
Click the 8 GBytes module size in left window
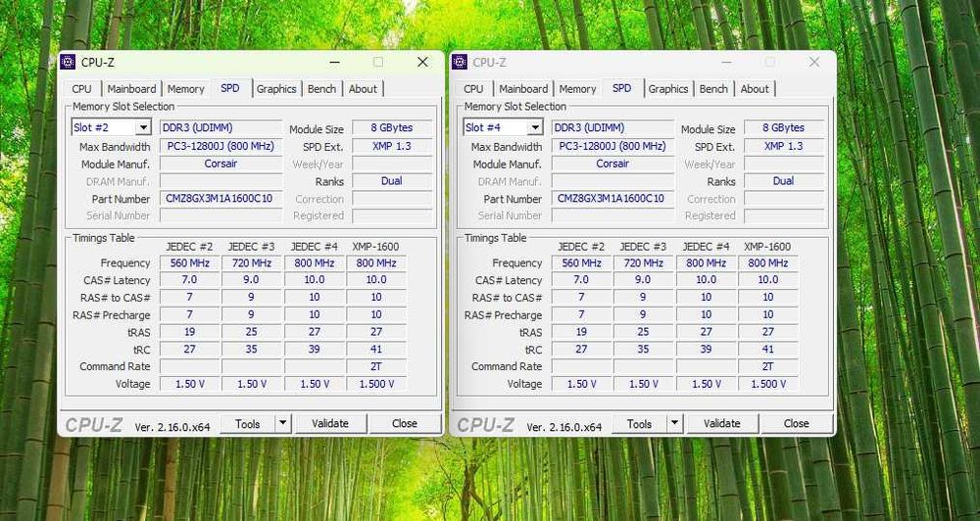(392, 127)
